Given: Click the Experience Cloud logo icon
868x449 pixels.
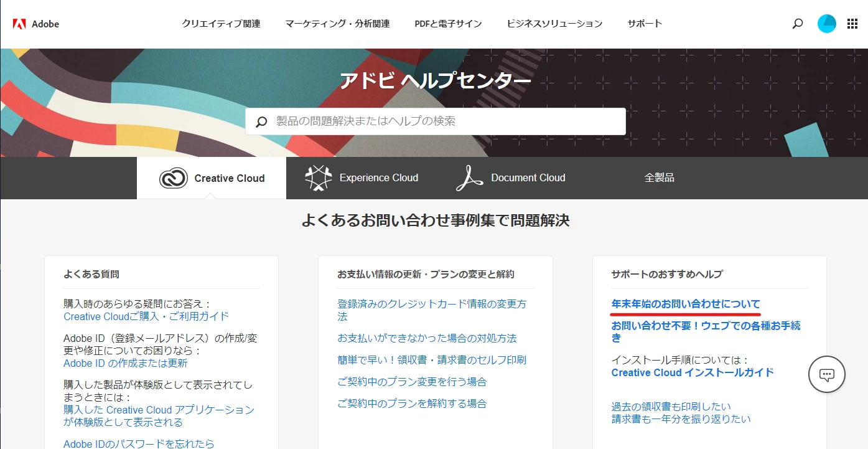Looking at the screenshot, I should pyautogui.click(x=319, y=178).
